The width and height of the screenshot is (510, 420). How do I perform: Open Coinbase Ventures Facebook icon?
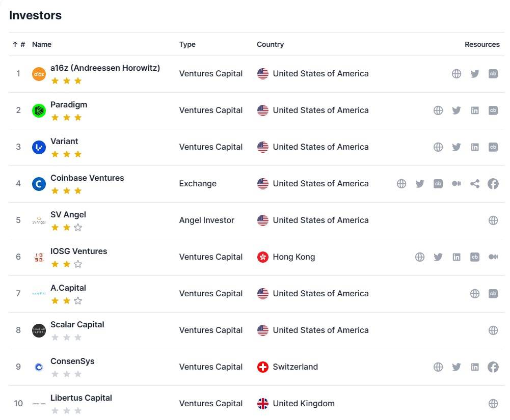click(493, 184)
